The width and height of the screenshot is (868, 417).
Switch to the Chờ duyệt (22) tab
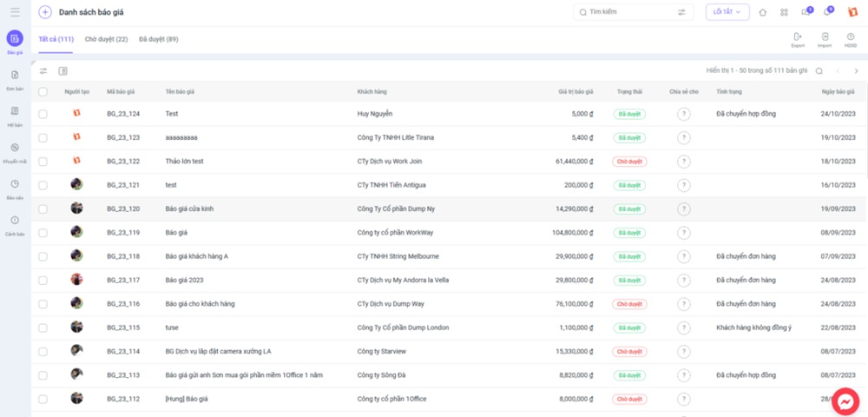(106, 39)
